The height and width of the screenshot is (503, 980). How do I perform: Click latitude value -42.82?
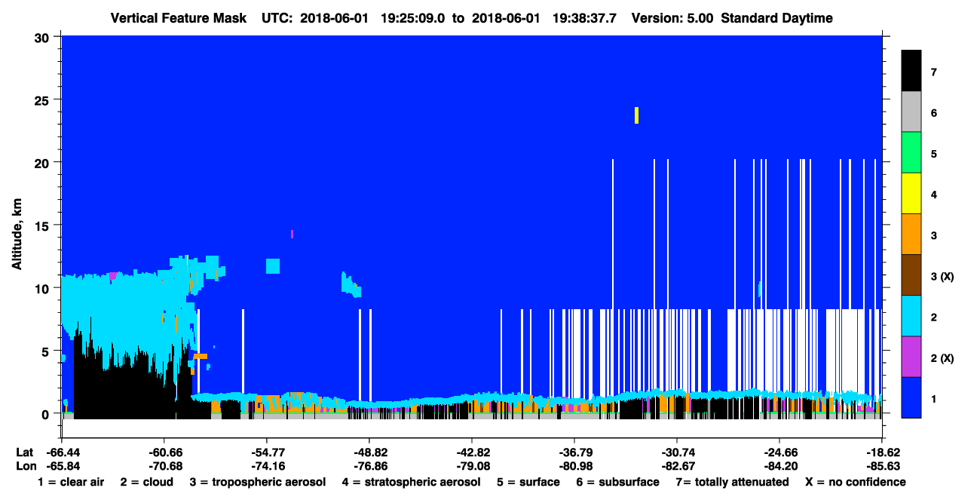(x=472, y=452)
